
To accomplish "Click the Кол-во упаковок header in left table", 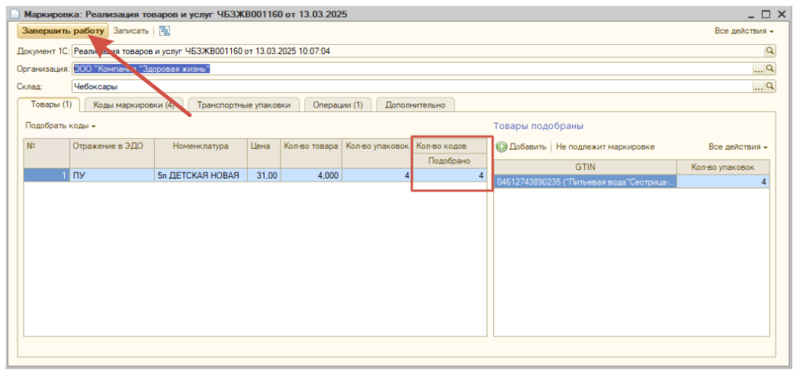I will [x=377, y=153].
